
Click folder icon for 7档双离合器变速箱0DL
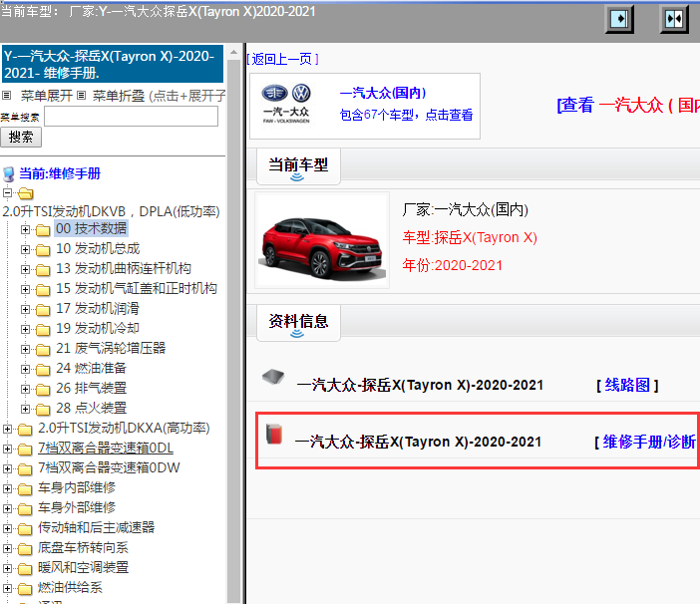[x=25, y=450]
